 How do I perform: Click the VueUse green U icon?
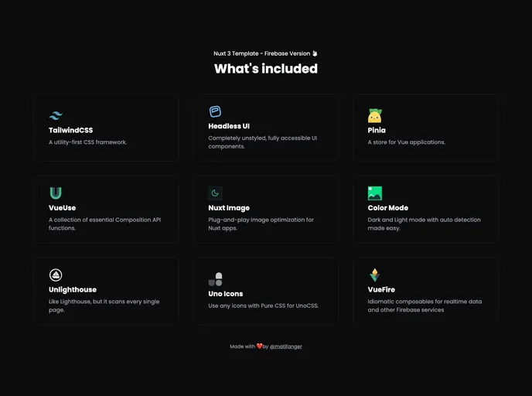point(56,193)
